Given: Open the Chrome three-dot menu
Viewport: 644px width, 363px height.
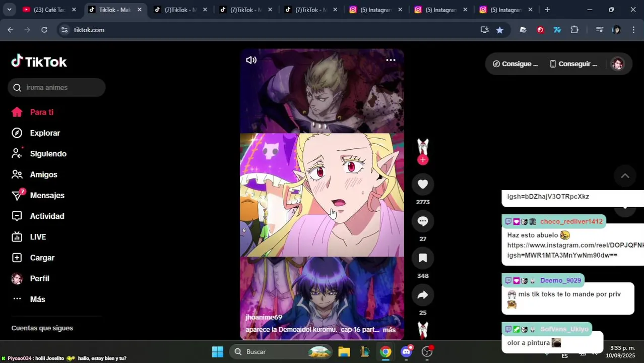Looking at the screenshot, I should pyautogui.click(x=633, y=30).
